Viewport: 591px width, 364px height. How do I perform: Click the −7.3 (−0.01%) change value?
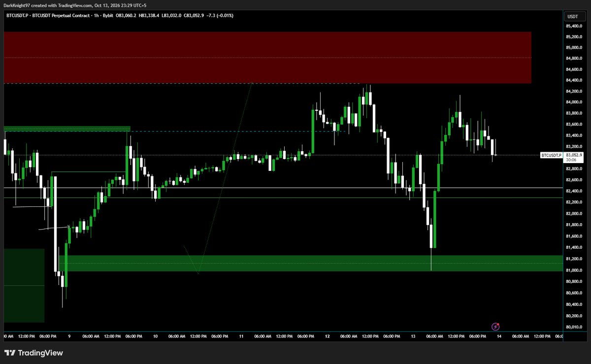tap(221, 16)
